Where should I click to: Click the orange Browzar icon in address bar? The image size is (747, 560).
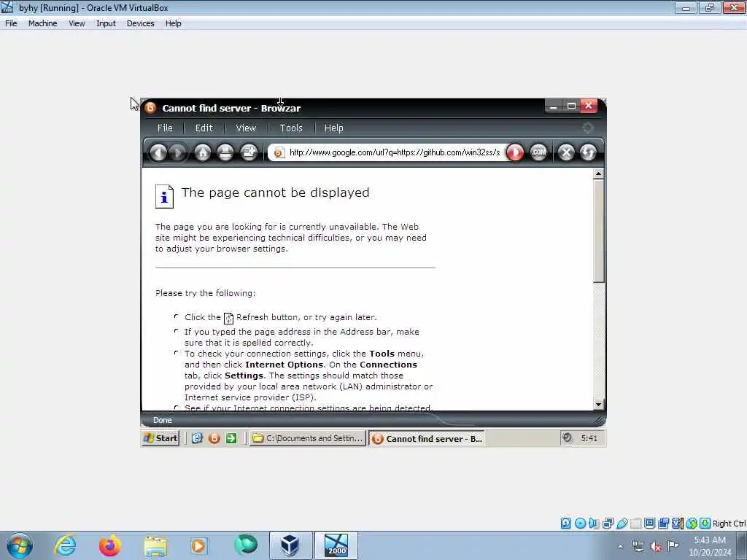pyautogui.click(x=279, y=152)
